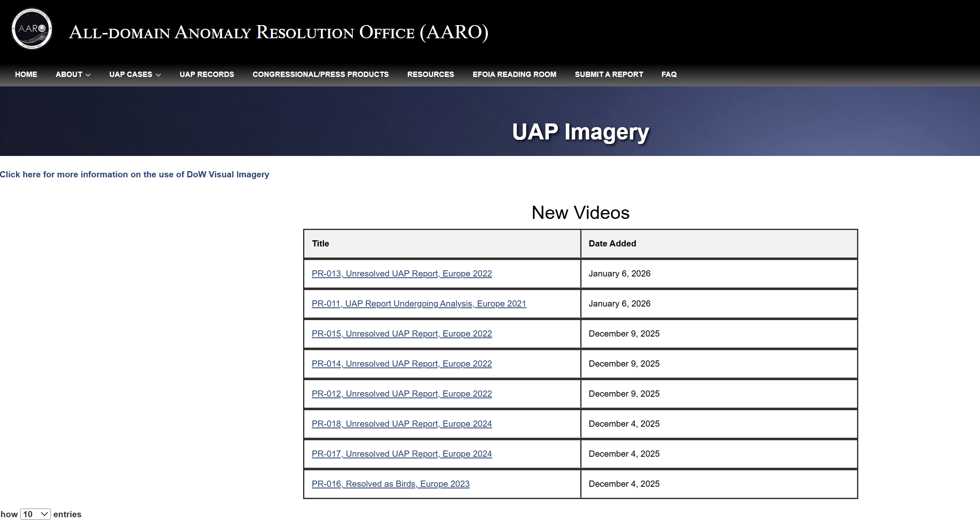Click the AARO site title text
This screenshot has width=980, height=532.
tap(279, 32)
